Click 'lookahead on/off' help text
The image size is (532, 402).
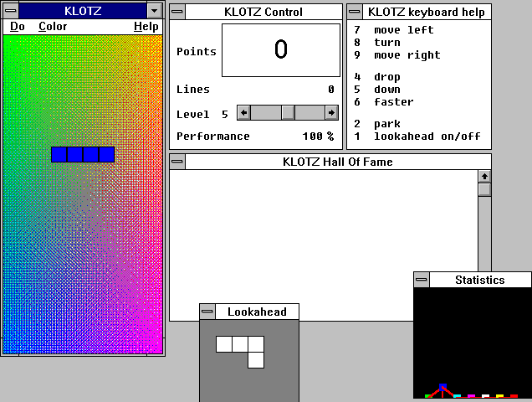point(427,137)
